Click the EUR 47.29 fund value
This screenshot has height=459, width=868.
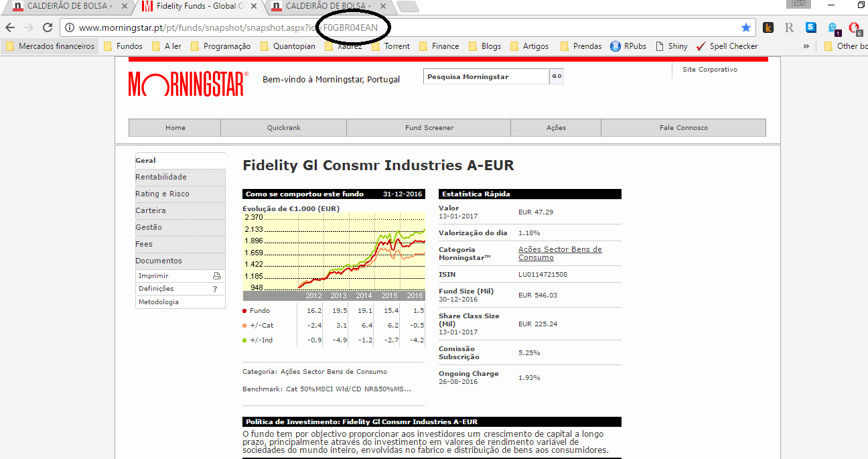point(536,212)
